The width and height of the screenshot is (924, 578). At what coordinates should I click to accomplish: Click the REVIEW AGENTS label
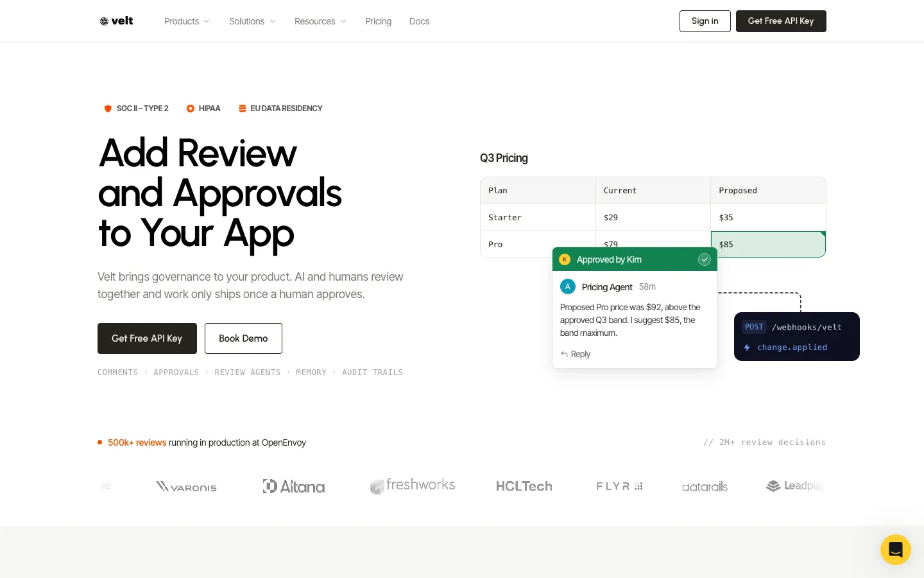[248, 372]
